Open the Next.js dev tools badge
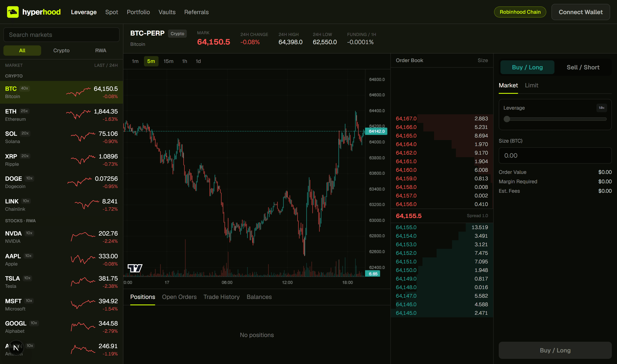Viewport: 617px width, 364px height. click(x=16, y=348)
